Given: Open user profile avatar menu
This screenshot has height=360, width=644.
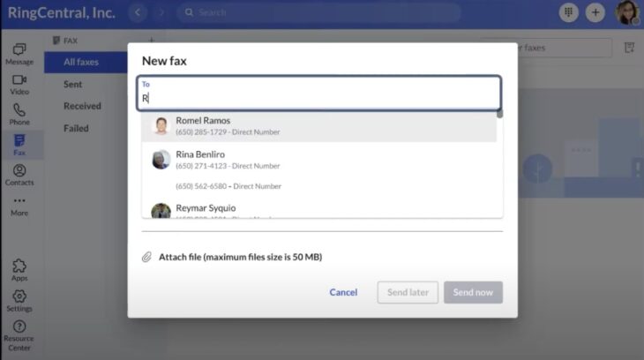Looking at the screenshot, I should [626, 13].
